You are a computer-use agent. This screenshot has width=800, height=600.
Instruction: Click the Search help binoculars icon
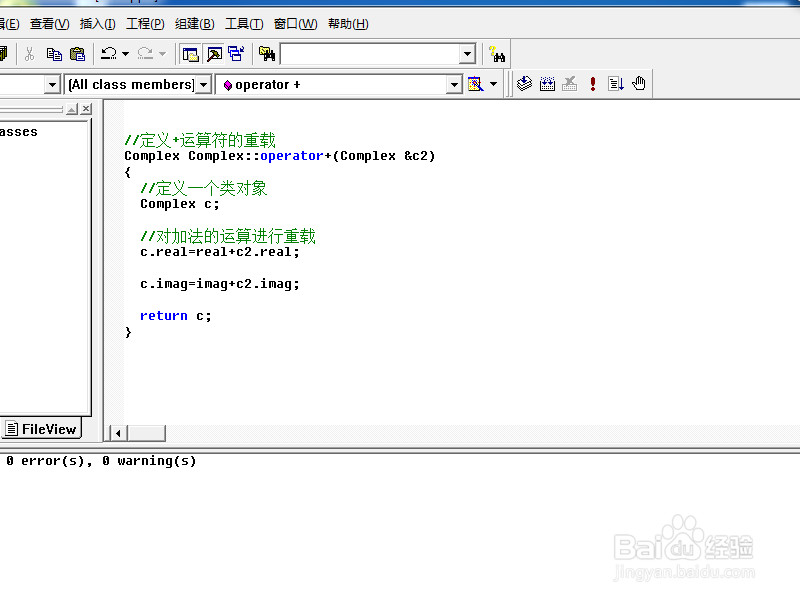tap(496, 54)
